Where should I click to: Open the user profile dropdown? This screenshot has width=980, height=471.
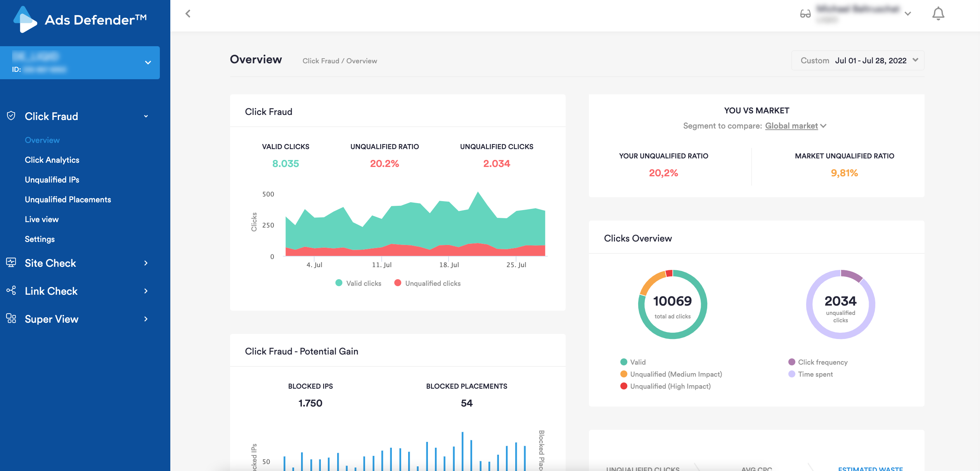click(x=908, y=14)
